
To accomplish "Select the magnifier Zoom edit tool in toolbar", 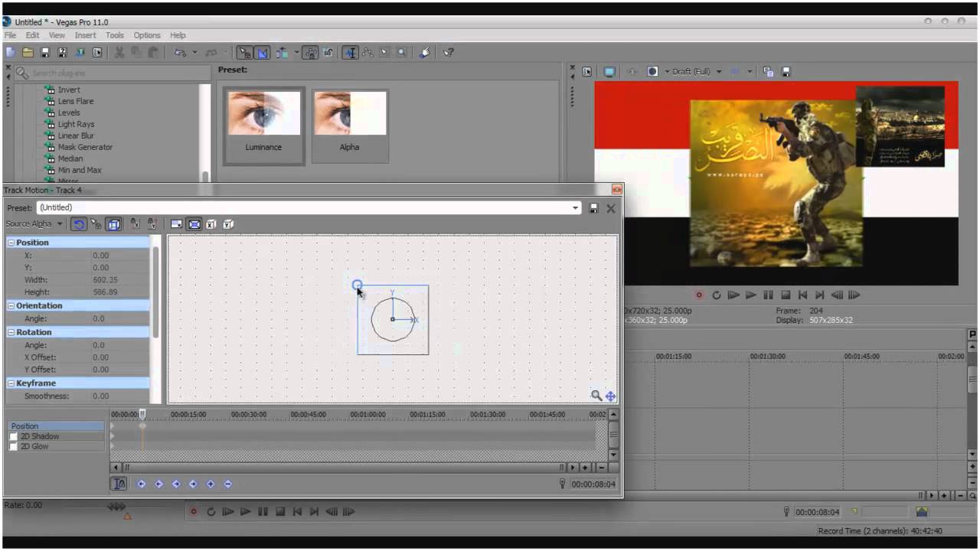I will click(x=401, y=53).
